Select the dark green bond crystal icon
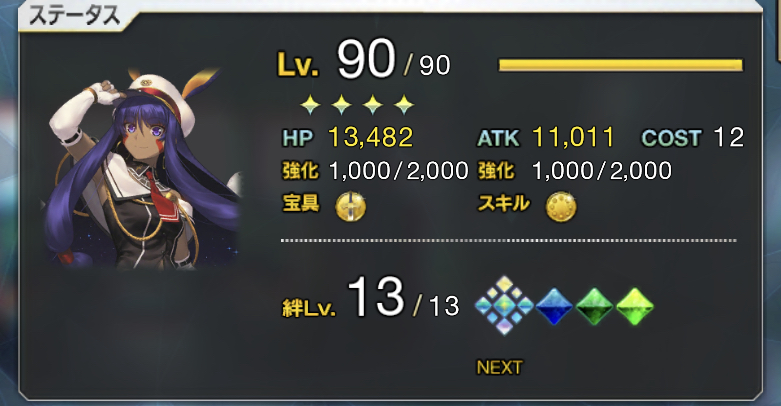Image resolution: width=781 pixels, height=406 pixels. pyautogui.click(x=594, y=306)
